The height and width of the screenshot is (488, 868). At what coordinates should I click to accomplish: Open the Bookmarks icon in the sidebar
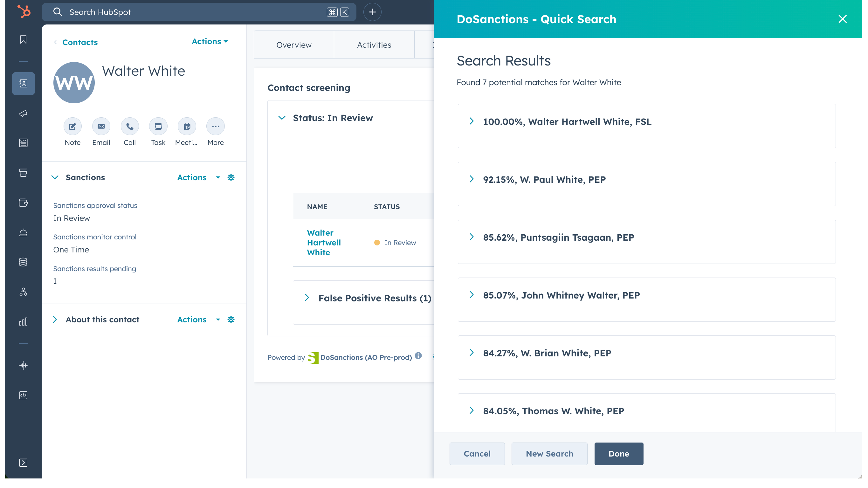point(23,39)
